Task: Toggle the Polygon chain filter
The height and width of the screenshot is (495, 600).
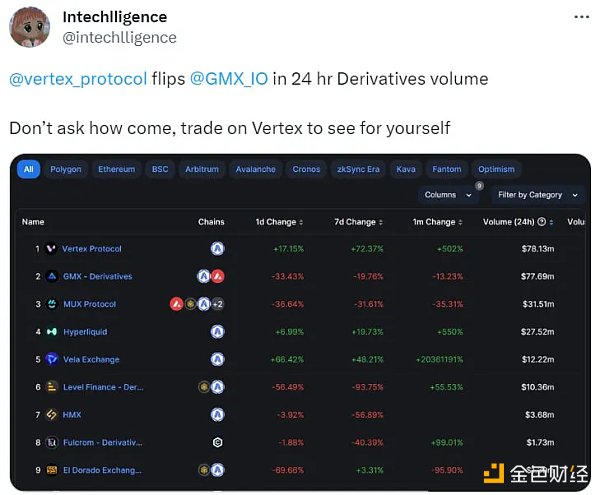Action: tap(66, 169)
